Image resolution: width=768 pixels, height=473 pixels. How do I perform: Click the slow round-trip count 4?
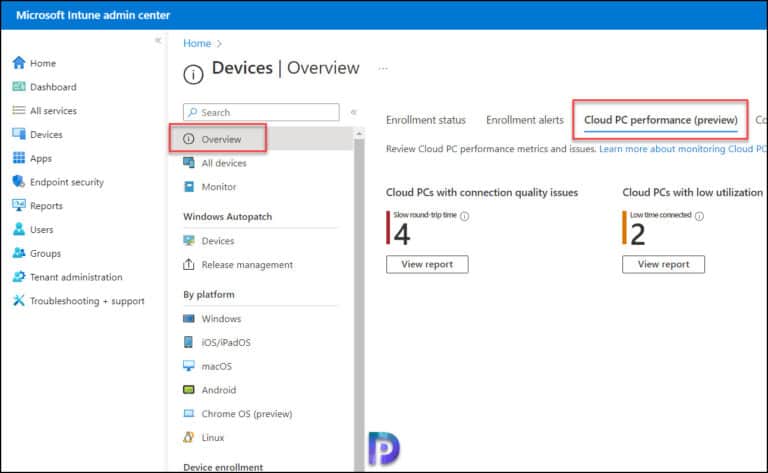[x=402, y=235]
